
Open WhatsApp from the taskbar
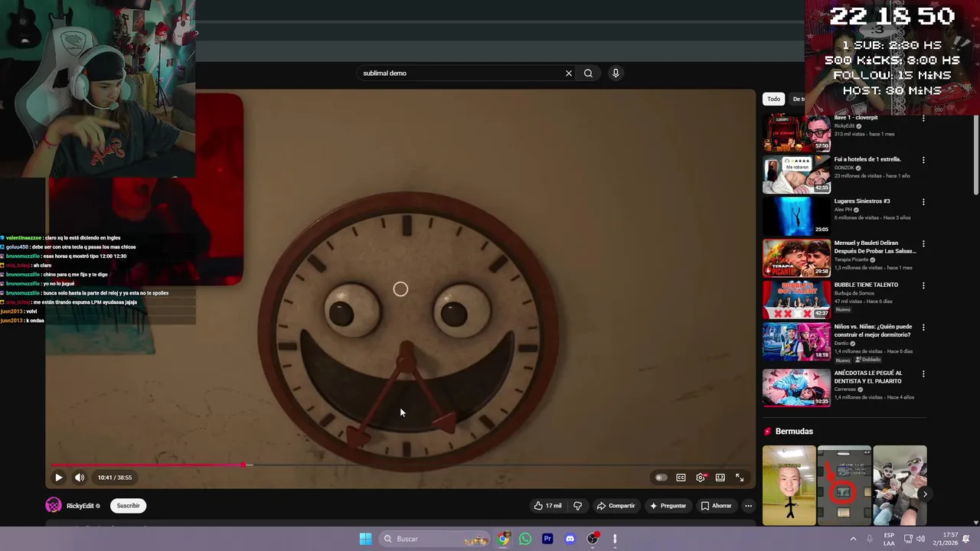(525, 539)
